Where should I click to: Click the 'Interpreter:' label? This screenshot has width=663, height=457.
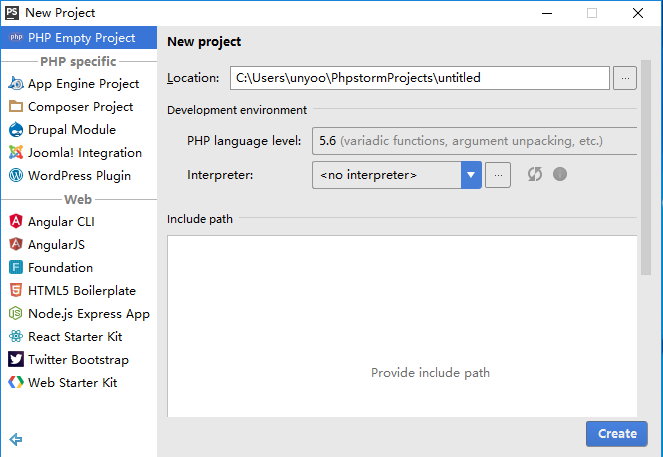coord(220,175)
